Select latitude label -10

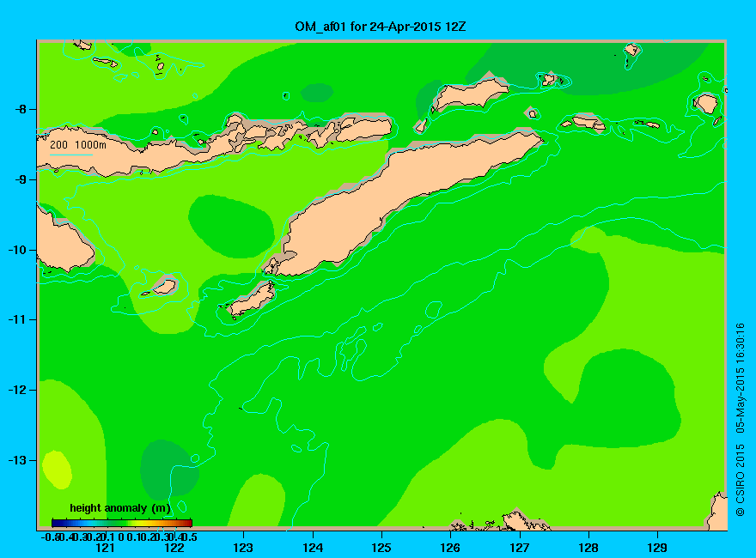[x=18, y=250]
